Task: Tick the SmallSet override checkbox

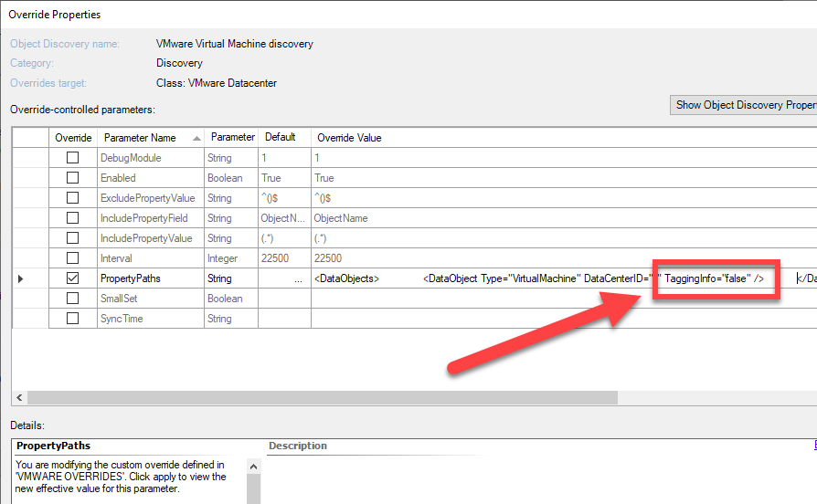Action: [72, 299]
